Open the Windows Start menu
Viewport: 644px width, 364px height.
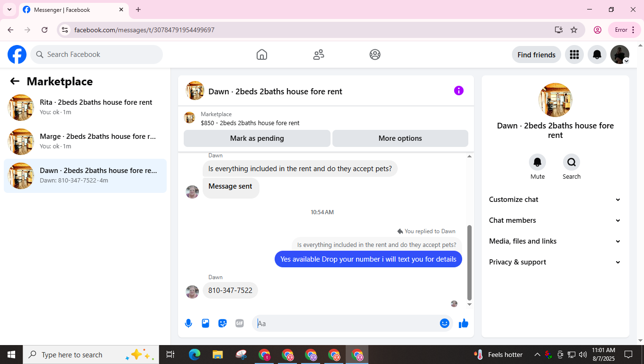pyautogui.click(x=11, y=355)
